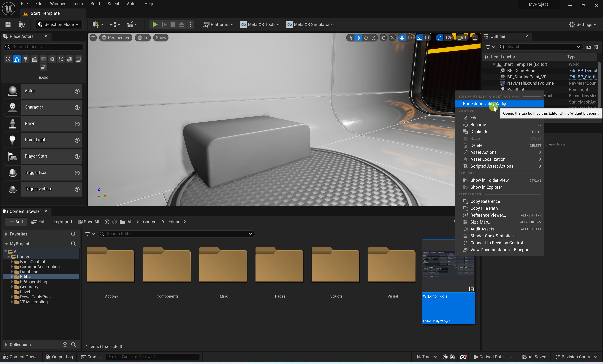Click the Import button in Content Browser
This screenshot has height=364, width=603.
tap(63, 222)
